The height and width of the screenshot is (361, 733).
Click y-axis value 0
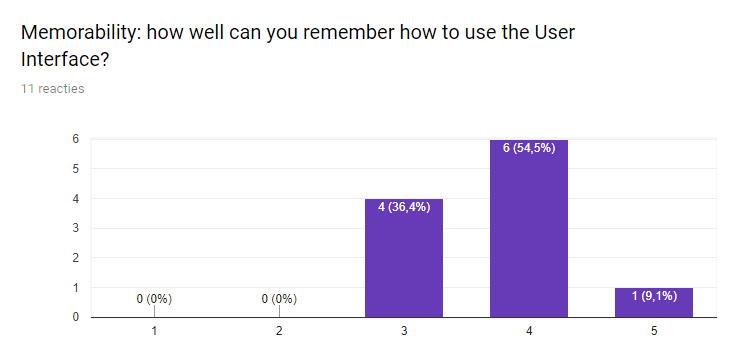75,318
